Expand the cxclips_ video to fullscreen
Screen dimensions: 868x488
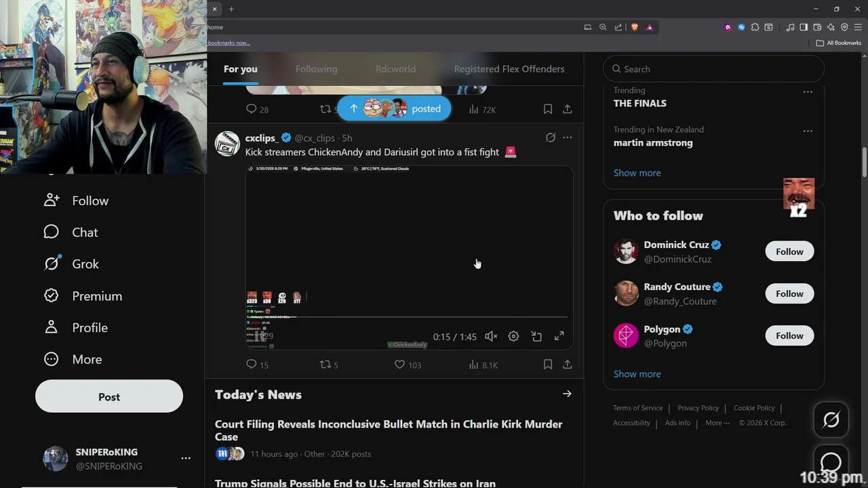coord(559,336)
